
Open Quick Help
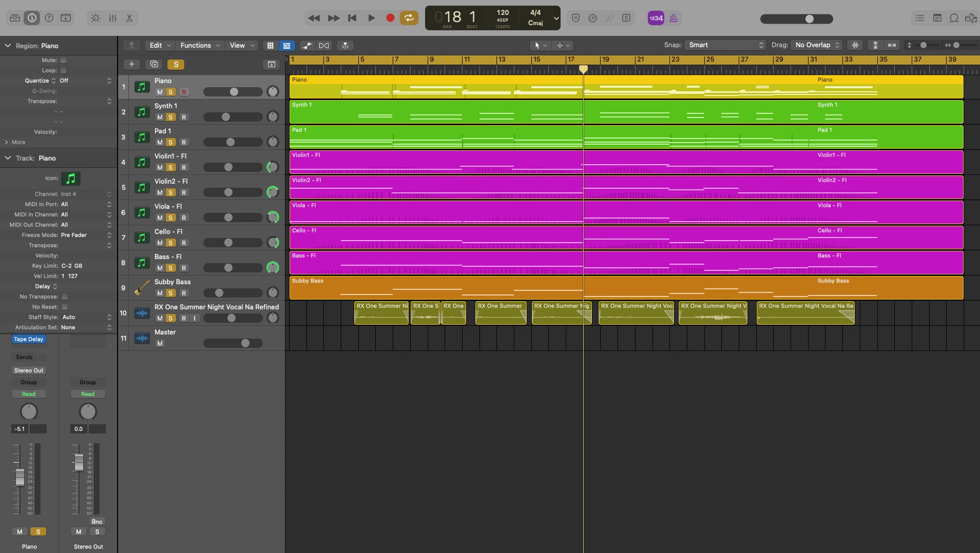[49, 18]
